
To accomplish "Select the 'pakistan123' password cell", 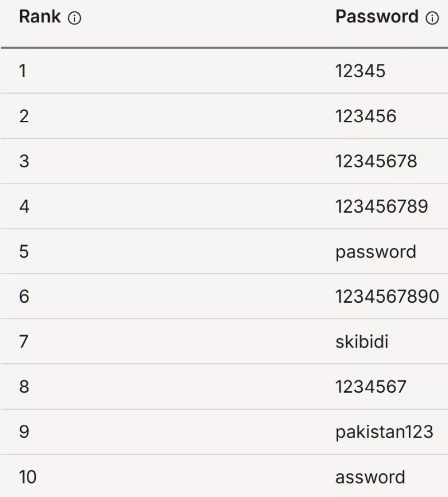I will pyautogui.click(x=384, y=432).
